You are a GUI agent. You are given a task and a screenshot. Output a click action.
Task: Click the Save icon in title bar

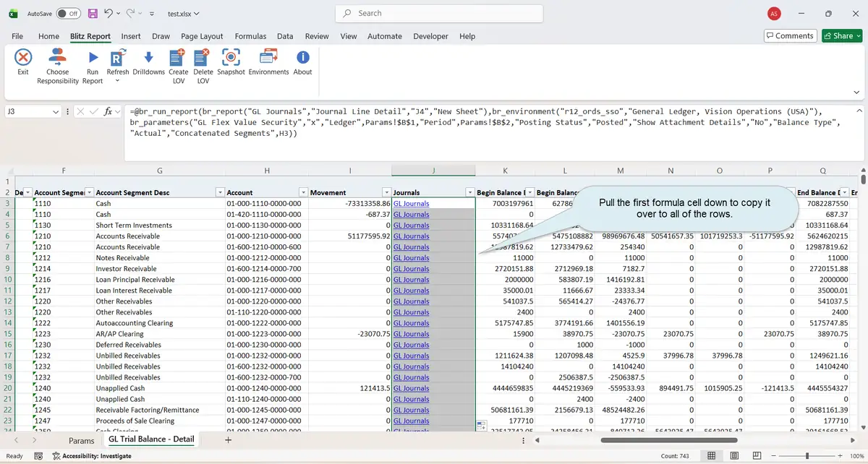[93, 13]
